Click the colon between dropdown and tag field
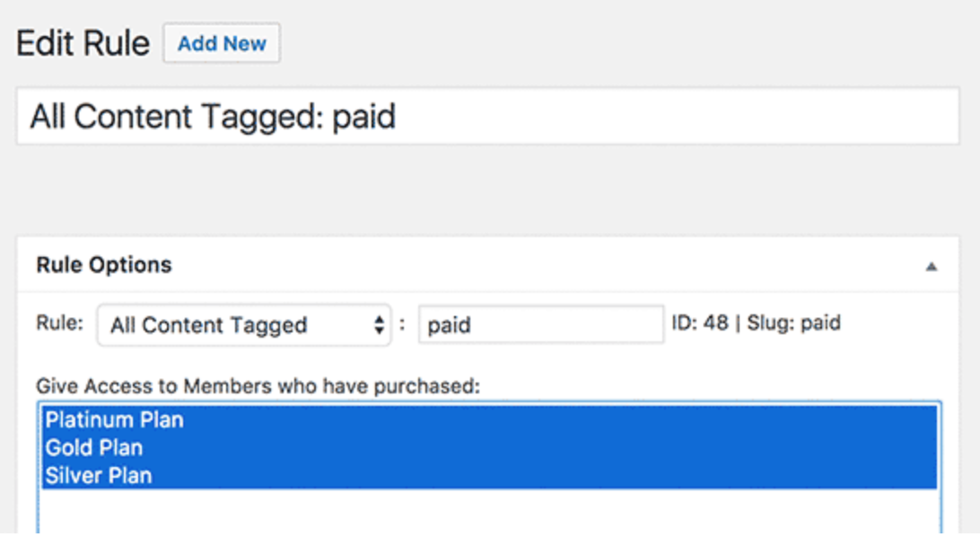The width and height of the screenshot is (980, 537). tap(402, 324)
